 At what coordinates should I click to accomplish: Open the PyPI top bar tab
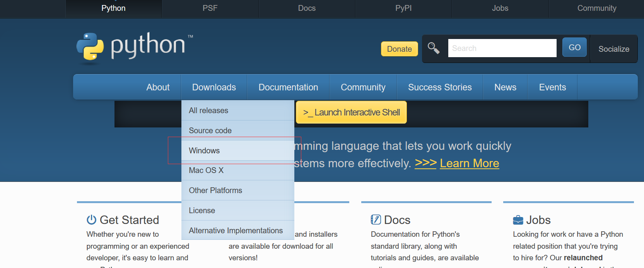point(403,8)
